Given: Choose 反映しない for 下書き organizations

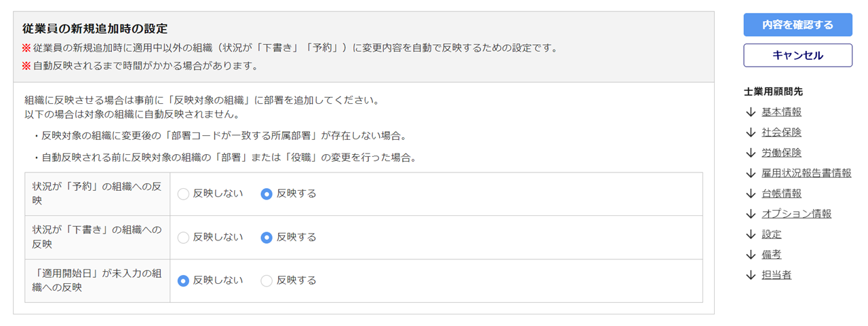Looking at the screenshot, I should (x=183, y=237).
